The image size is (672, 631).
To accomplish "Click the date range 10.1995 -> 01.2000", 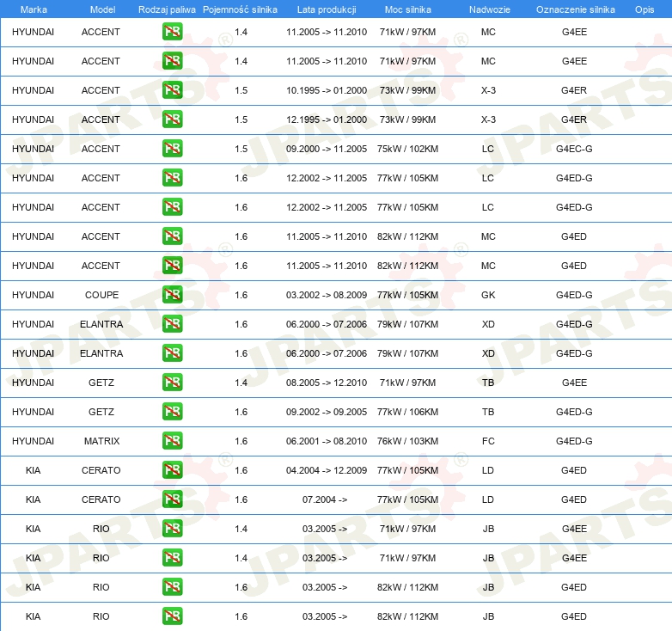I will (327, 90).
